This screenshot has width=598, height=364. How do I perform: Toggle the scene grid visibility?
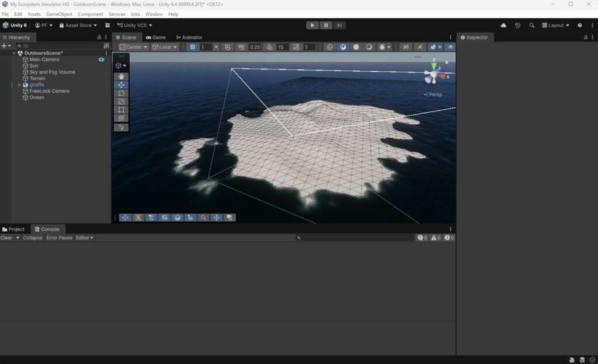(193, 47)
